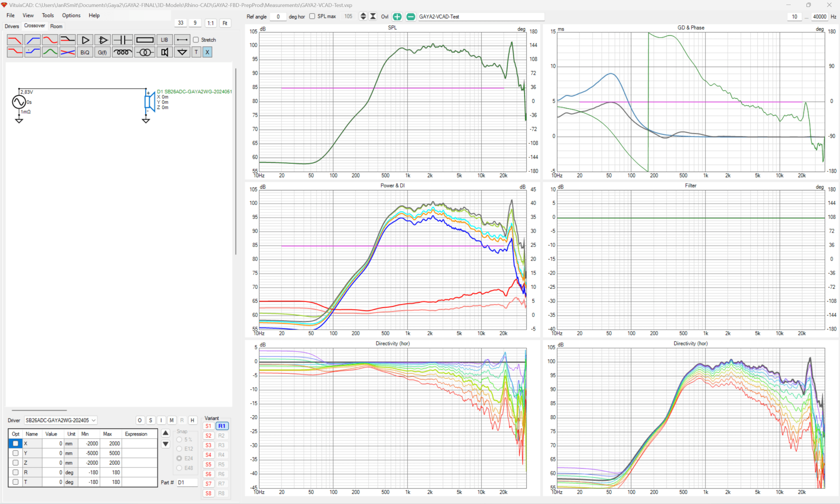This screenshot has height=504, width=840.
Task: Place a ground symbol
Action: point(182,52)
